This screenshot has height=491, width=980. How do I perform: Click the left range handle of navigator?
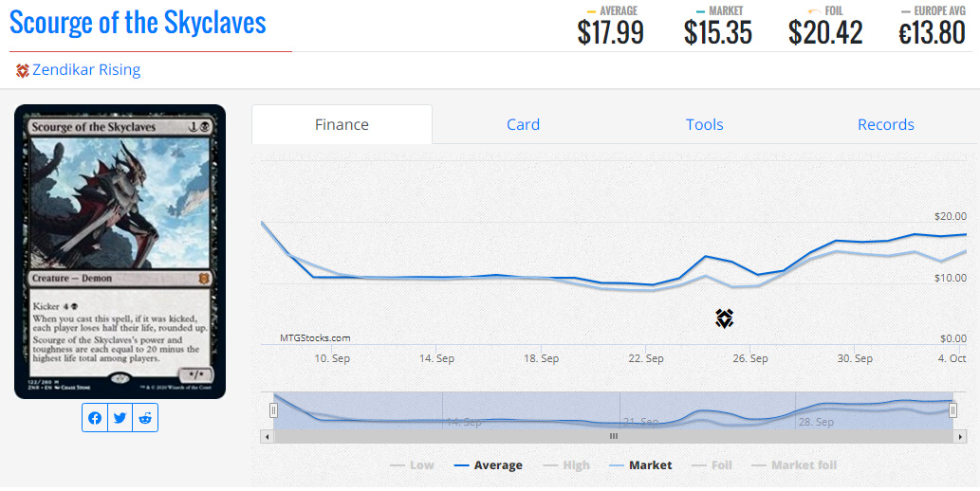[274, 410]
